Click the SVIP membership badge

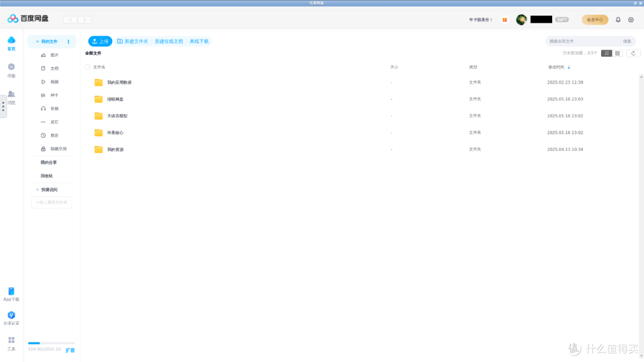pyautogui.click(x=562, y=20)
